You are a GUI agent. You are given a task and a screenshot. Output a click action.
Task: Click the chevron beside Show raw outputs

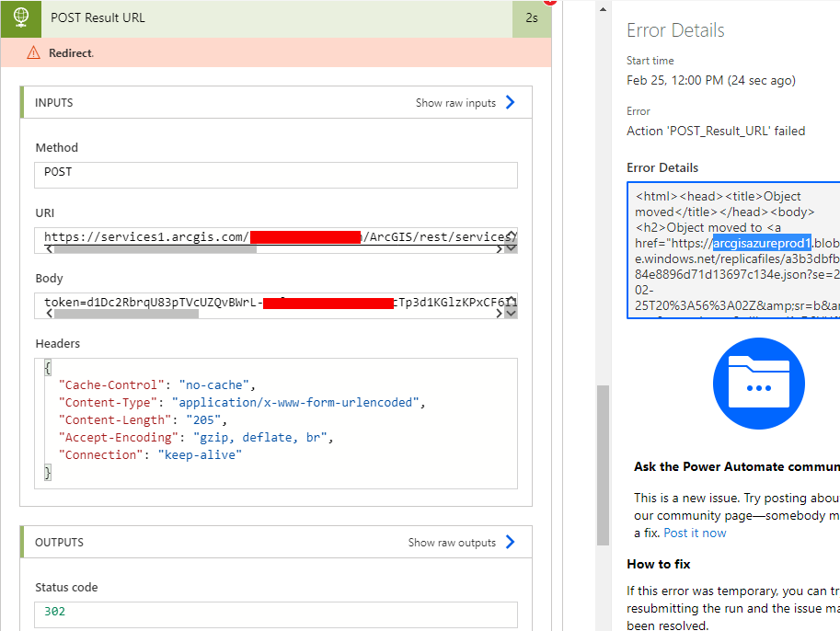click(510, 542)
